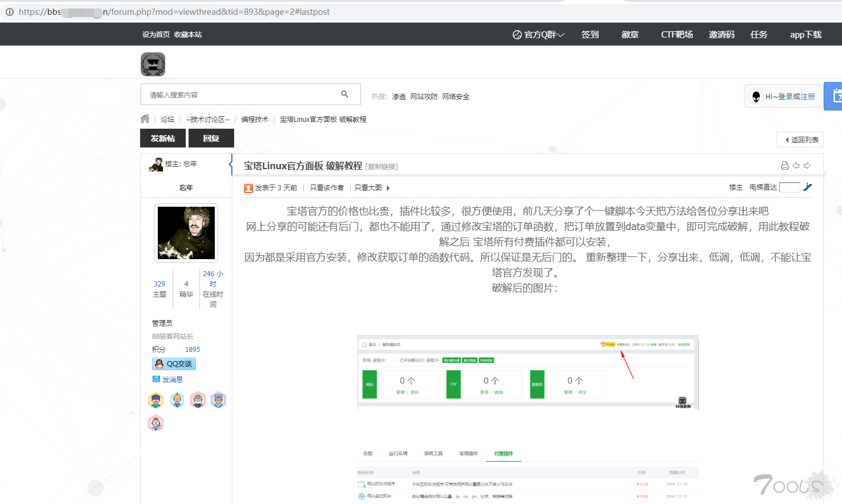
Task: Open the cracked panel dashboard screenshot
Action: coord(528,372)
